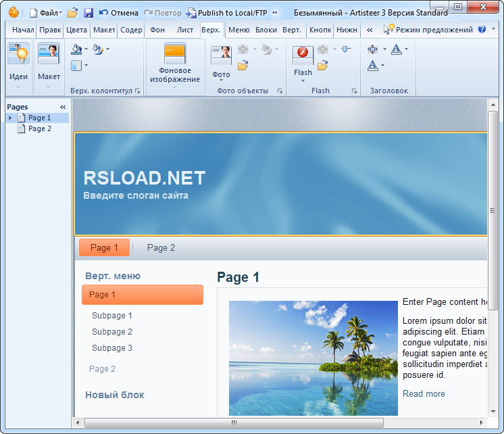
Task: Open the transparency gradient dropdown arrow
Action: click(86, 66)
